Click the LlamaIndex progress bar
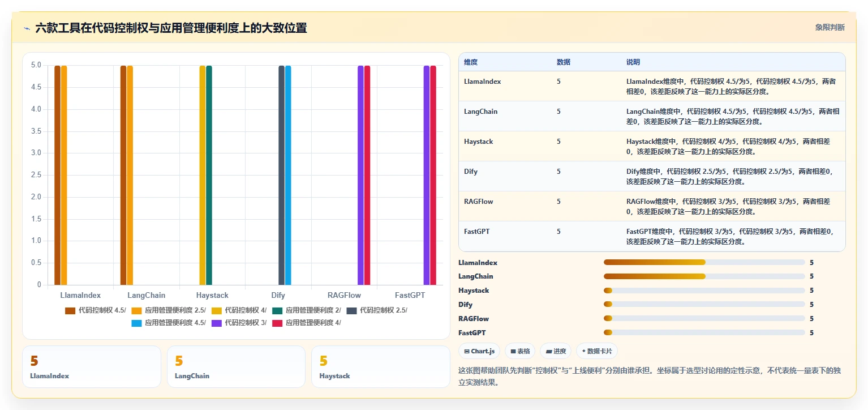Viewport: 868px width, 410px height. coord(704,262)
